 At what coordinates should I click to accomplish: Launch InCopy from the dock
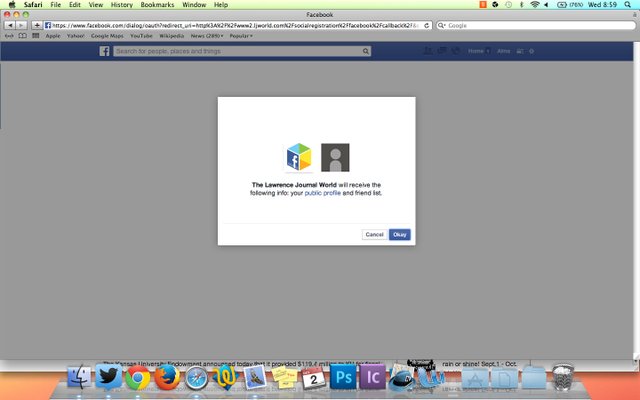(x=372, y=377)
